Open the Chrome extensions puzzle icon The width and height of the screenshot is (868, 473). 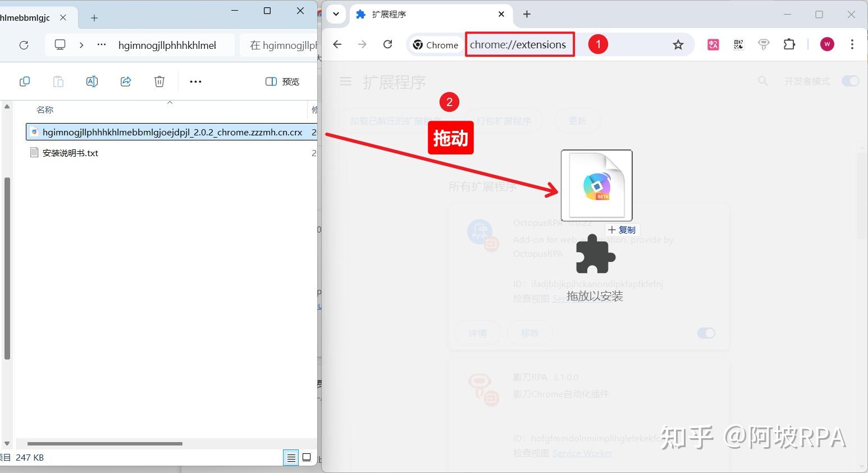789,44
